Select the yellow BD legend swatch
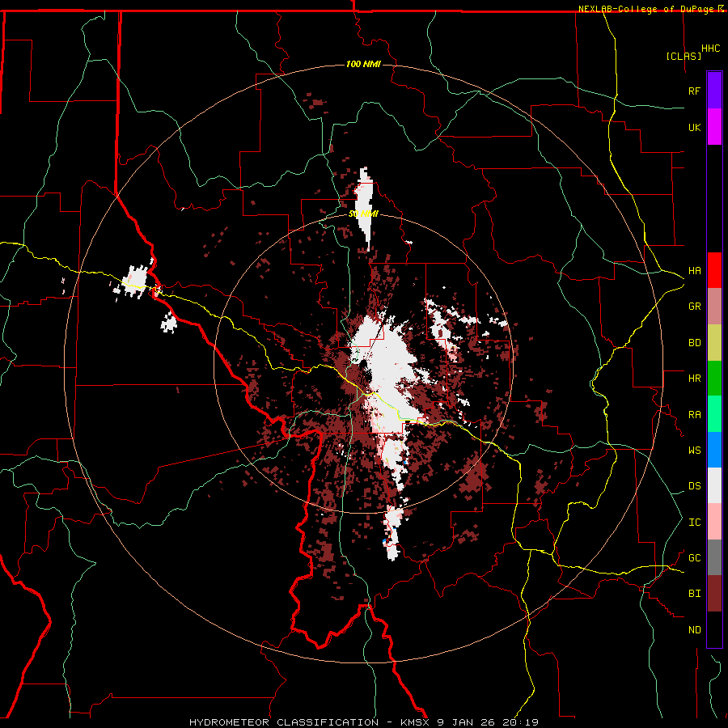Viewport: 728px width, 728px height. coord(714,342)
